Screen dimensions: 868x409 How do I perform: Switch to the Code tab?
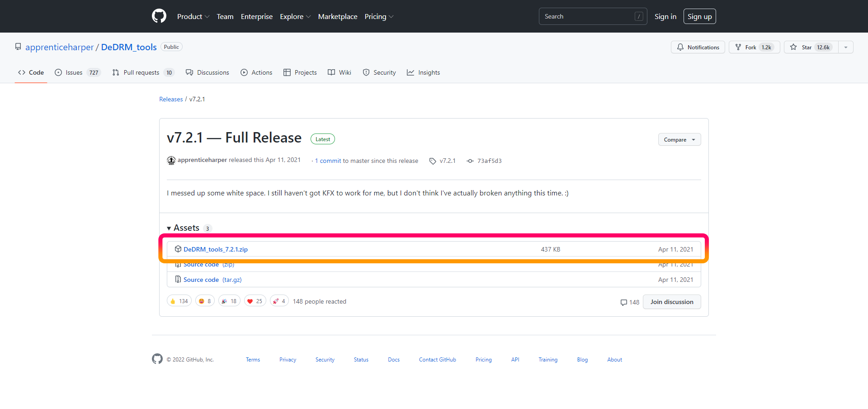(x=31, y=72)
